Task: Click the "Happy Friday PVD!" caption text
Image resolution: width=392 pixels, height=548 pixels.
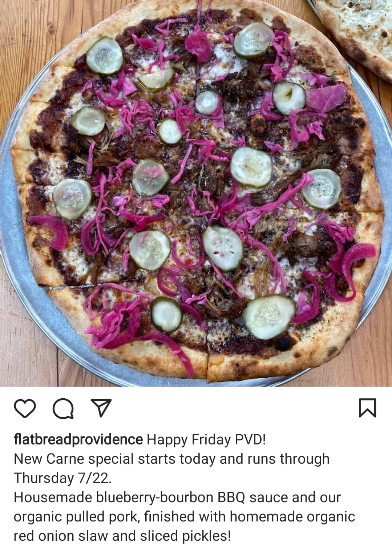Action: click(x=206, y=440)
